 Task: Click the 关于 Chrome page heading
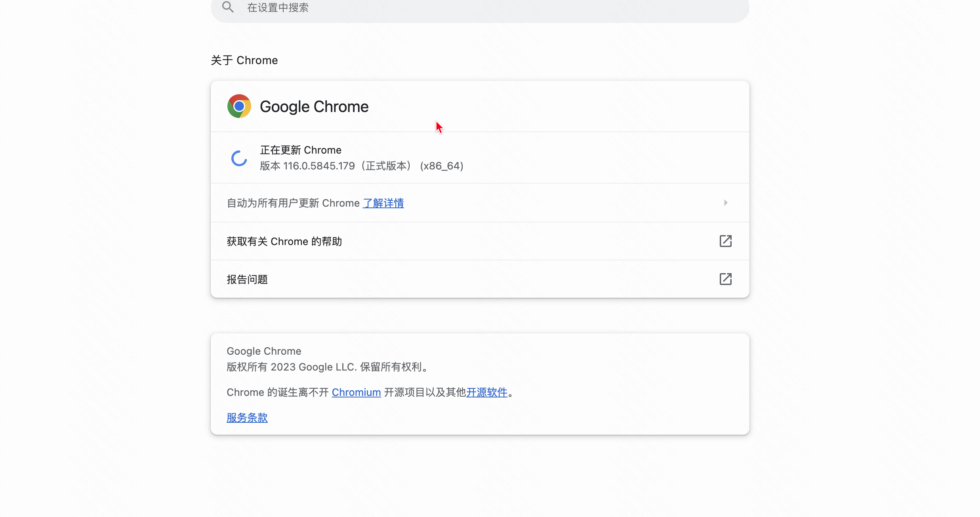pyautogui.click(x=244, y=60)
